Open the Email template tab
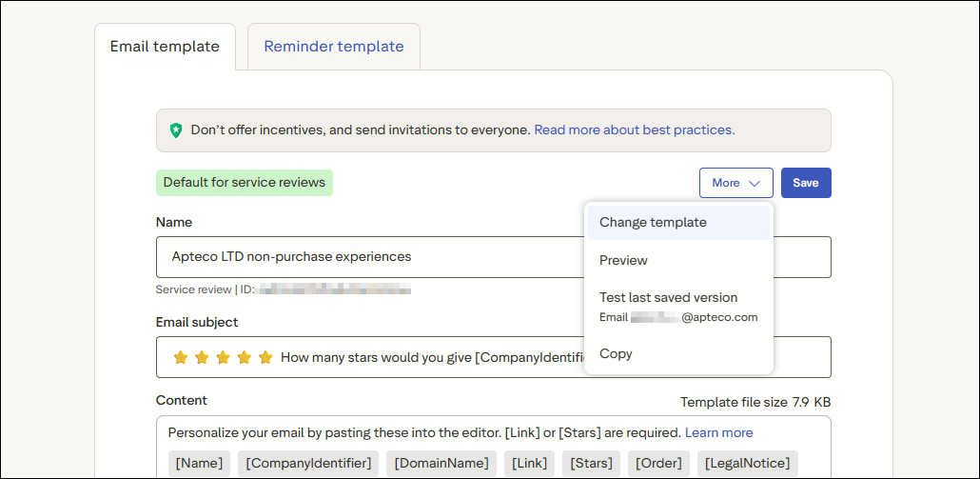This screenshot has width=980, height=479. 165,47
